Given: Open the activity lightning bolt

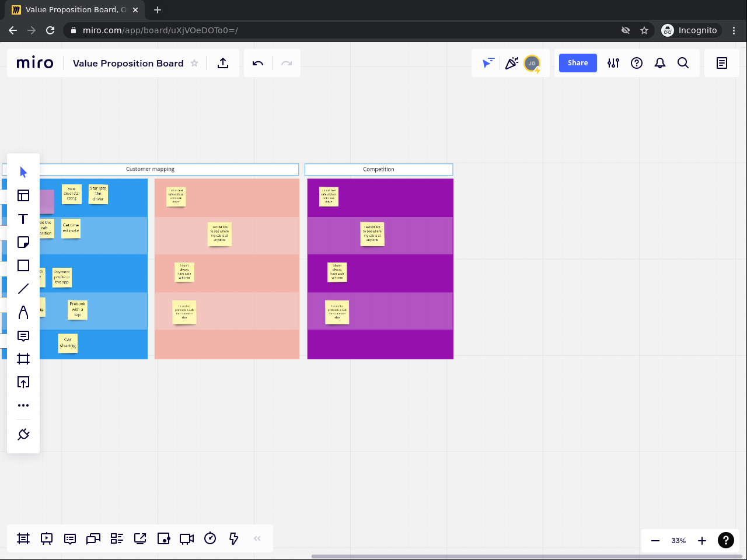Looking at the screenshot, I should click(x=233, y=538).
